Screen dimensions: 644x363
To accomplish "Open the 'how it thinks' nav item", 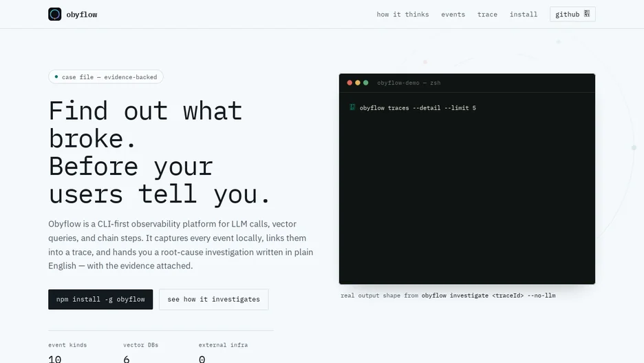I will click(402, 14).
